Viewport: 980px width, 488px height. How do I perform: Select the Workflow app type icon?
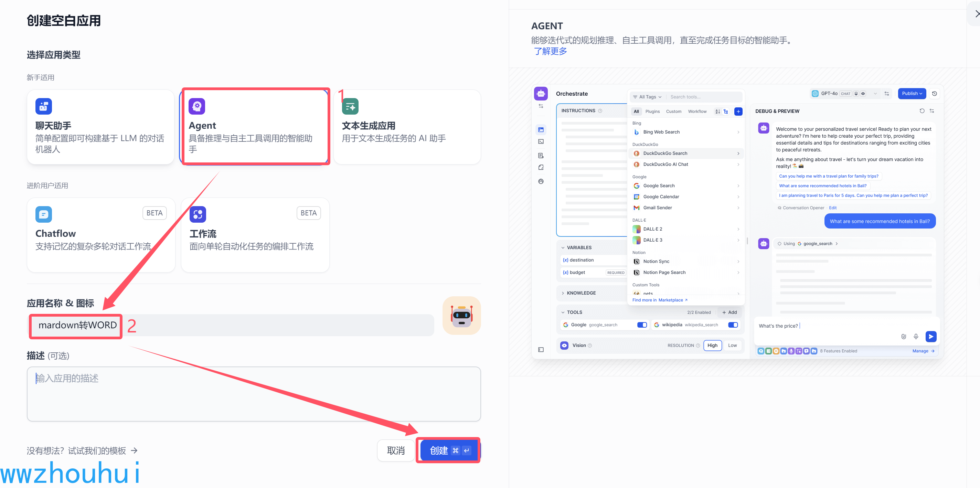click(x=198, y=214)
